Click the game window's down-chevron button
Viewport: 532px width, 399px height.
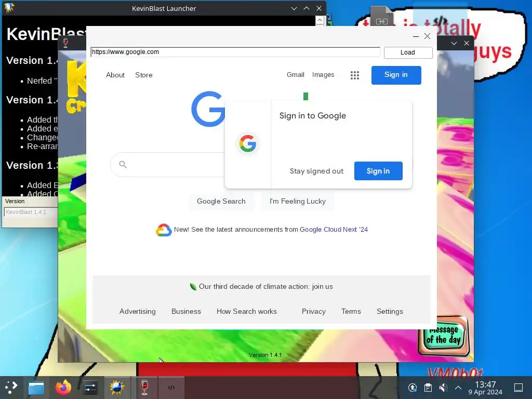click(454, 43)
